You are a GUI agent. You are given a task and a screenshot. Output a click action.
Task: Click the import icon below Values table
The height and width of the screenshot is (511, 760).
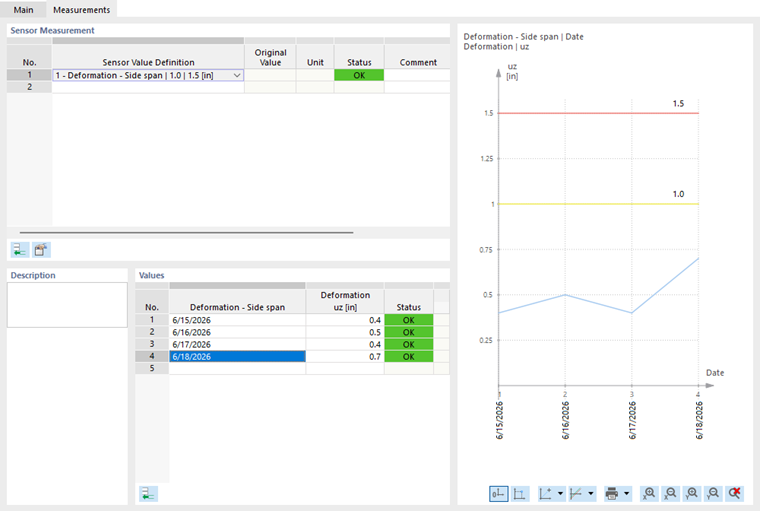[x=148, y=494]
